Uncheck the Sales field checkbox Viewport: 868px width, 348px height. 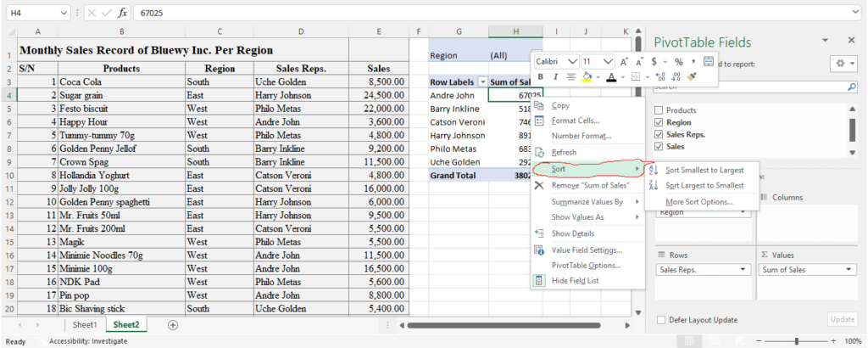coord(658,147)
